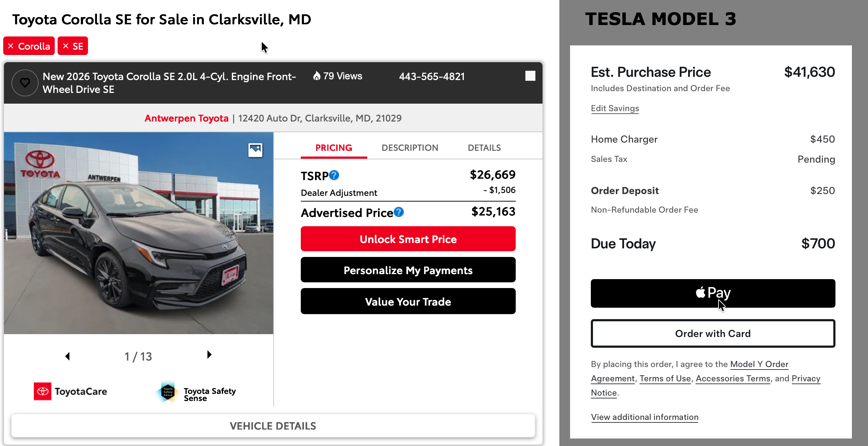Image resolution: width=868 pixels, height=446 pixels.
Task: Click the Corolla car photo thumbnail
Action: (138, 233)
